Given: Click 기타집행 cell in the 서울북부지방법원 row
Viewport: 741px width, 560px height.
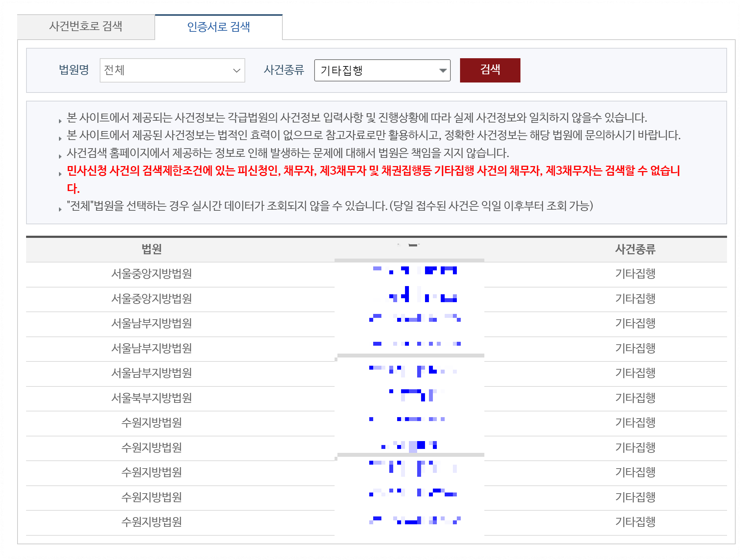Looking at the screenshot, I should 635,397.
